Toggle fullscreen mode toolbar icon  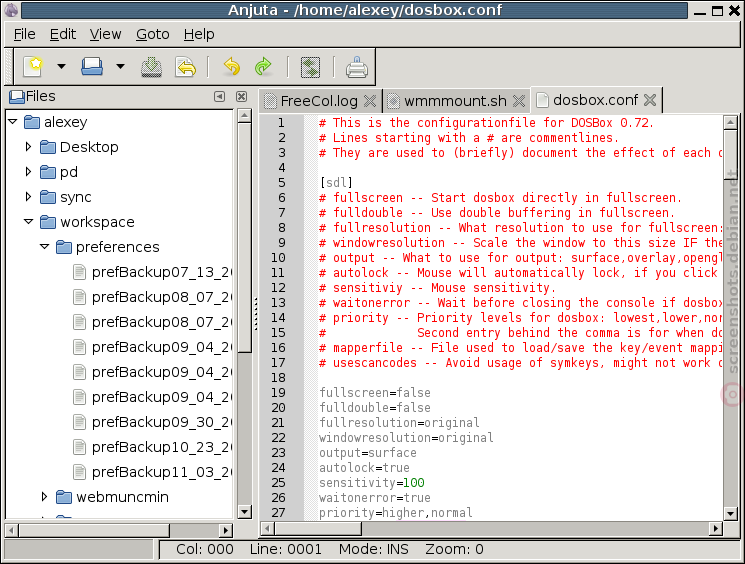coord(310,67)
